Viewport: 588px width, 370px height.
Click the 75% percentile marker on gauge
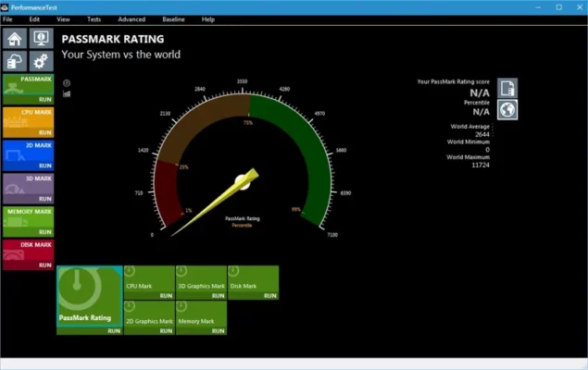click(248, 122)
